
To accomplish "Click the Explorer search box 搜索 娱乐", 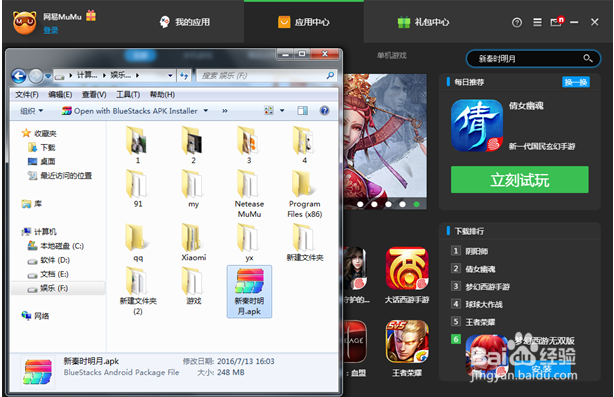I will pyautogui.click(x=266, y=76).
